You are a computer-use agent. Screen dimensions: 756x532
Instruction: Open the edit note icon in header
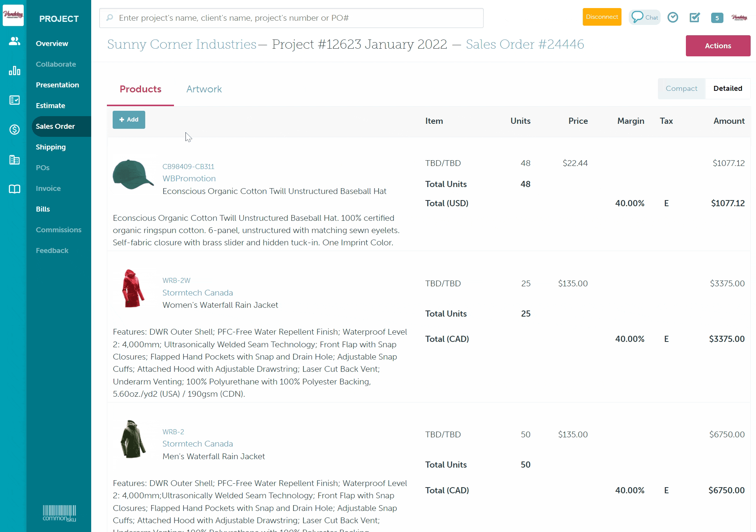[x=694, y=18]
